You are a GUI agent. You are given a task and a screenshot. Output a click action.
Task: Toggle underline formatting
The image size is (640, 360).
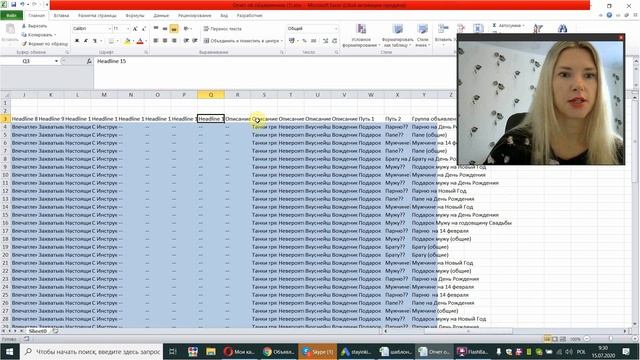click(95, 41)
